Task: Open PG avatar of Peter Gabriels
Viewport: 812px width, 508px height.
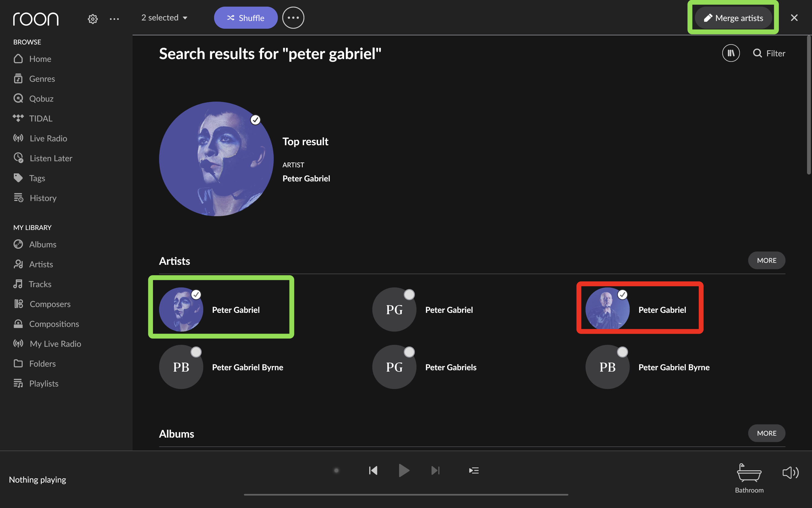Action: pyautogui.click(x=394, y=367)
